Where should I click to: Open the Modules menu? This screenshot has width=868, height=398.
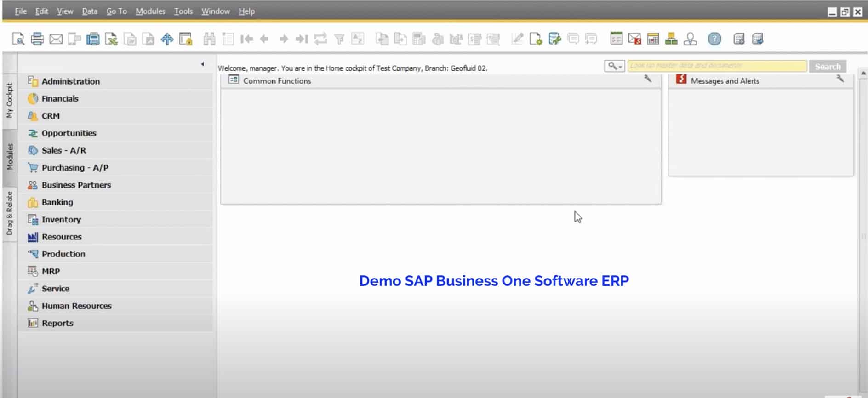[150, 11]
